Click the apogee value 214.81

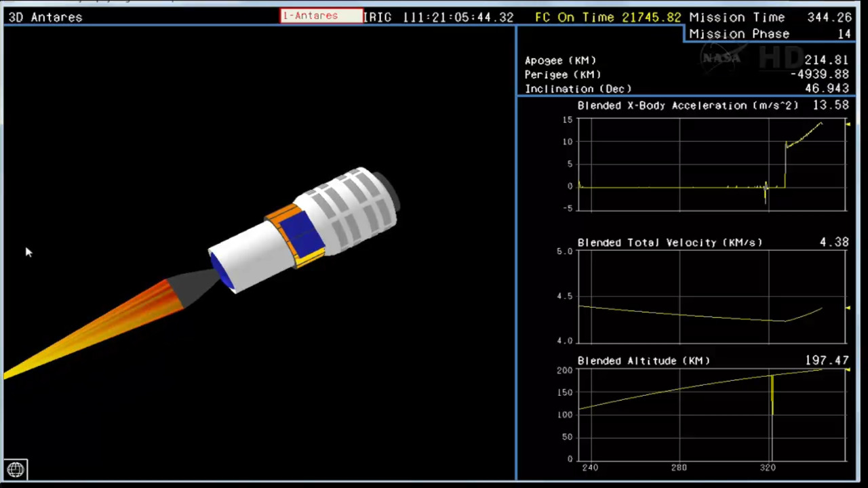click(826, 60)
